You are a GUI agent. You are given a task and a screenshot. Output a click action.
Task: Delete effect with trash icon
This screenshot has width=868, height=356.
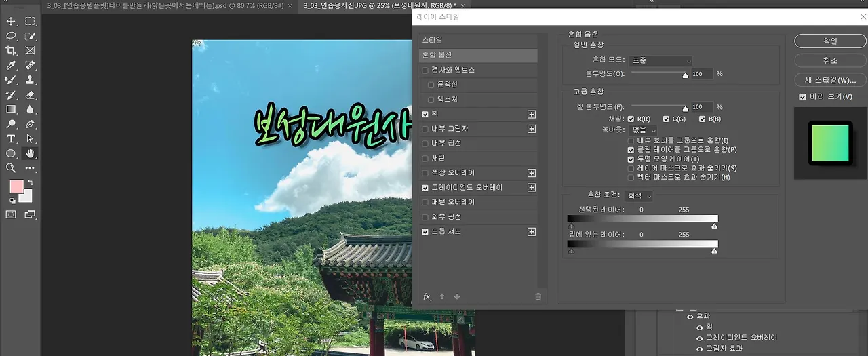(x=538, y=296)
